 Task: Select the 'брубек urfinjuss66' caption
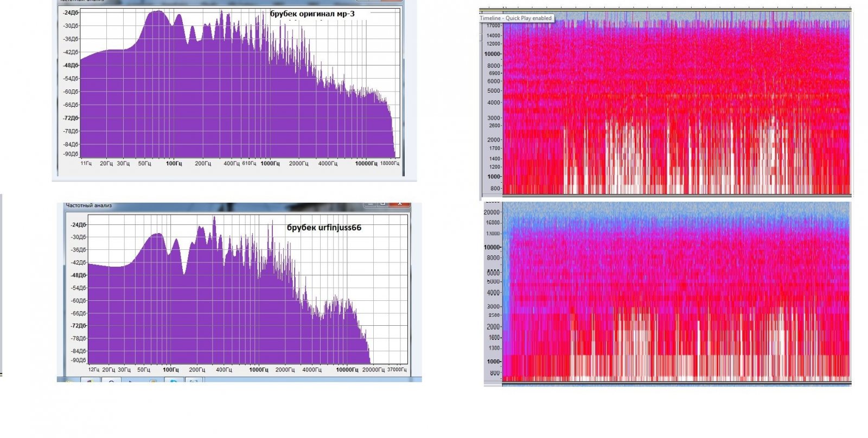324,227
